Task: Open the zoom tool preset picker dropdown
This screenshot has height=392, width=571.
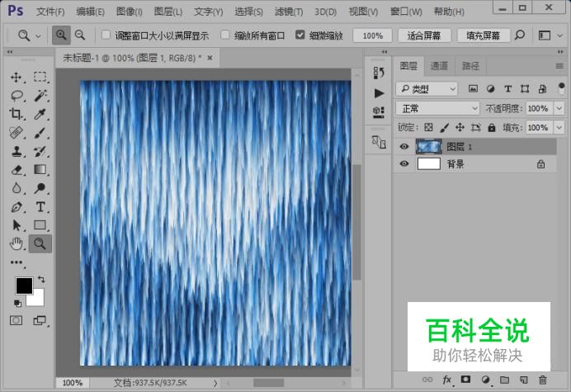Action: (x=38, y=35)
